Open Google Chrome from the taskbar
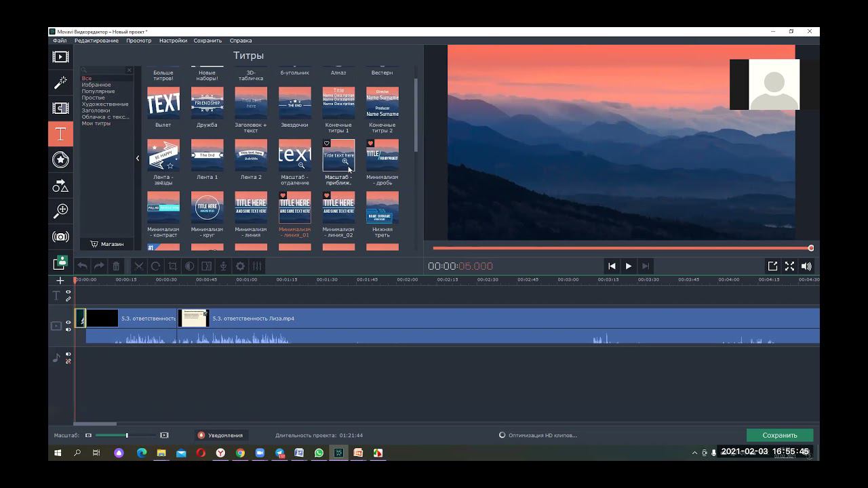Image resolution: width=868 pixels, height=488 pixels. [240, 453]
